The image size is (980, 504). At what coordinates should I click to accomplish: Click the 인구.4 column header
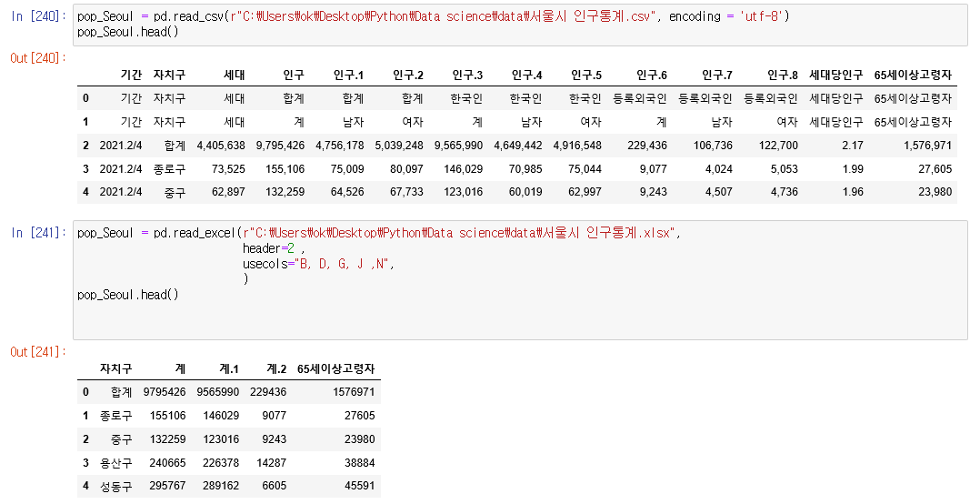click(526, 75)
